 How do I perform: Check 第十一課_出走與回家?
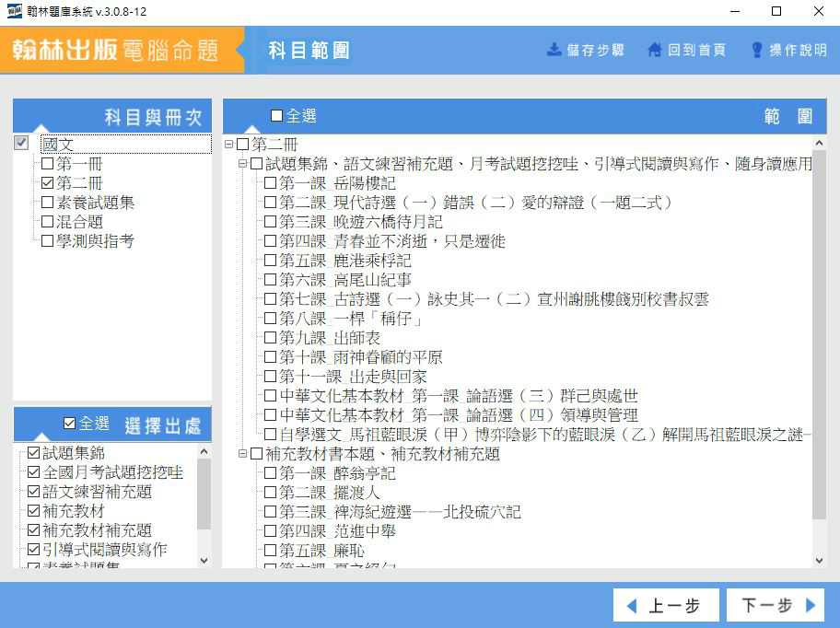click(x=271, y=377)
